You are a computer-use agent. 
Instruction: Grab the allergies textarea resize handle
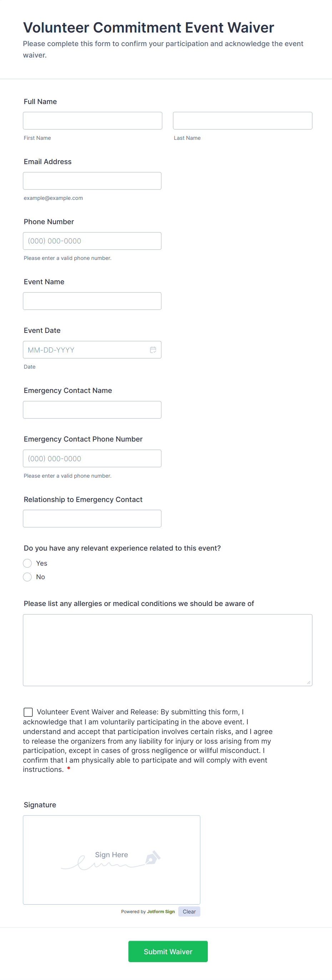click(308, 683)
